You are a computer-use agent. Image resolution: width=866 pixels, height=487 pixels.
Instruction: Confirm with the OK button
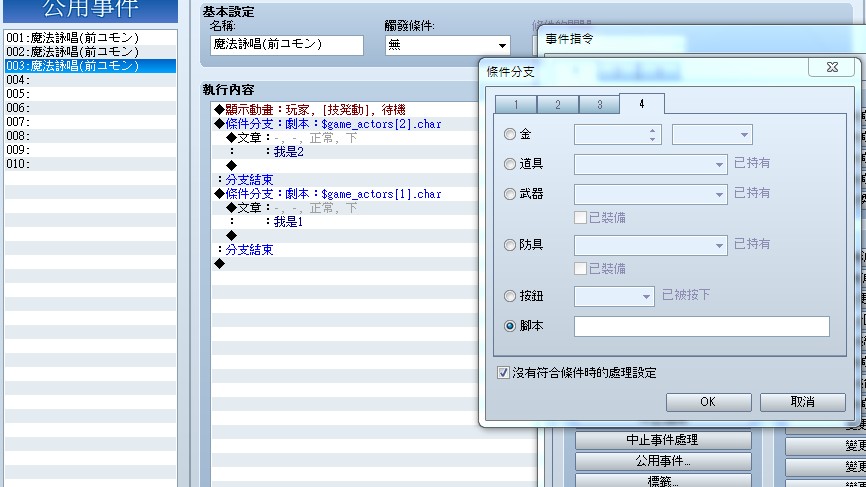[x=709, y=402]
